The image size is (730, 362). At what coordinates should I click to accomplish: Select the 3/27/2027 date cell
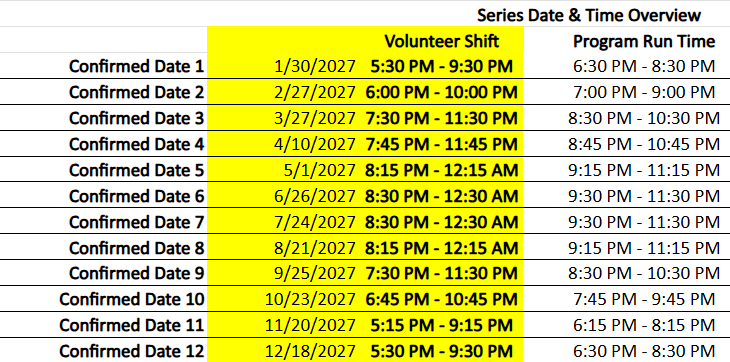click(315, 119)
